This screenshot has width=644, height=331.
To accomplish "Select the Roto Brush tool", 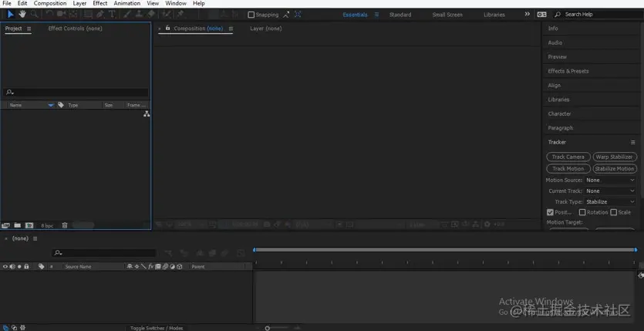I will (167, 15).
